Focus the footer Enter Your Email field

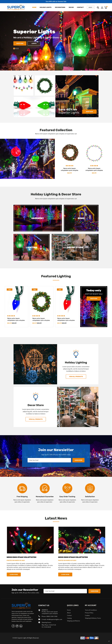pyautogui.click(x=65, y=591)
